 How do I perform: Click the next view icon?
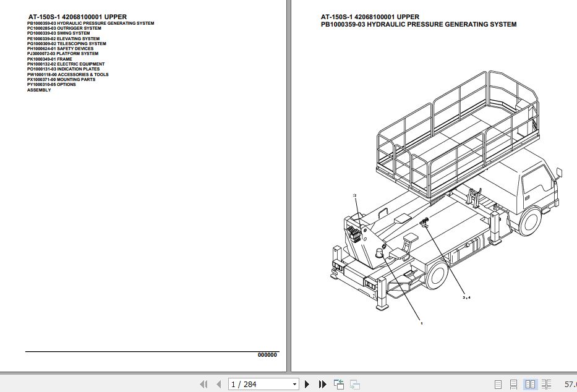[354, 384]
